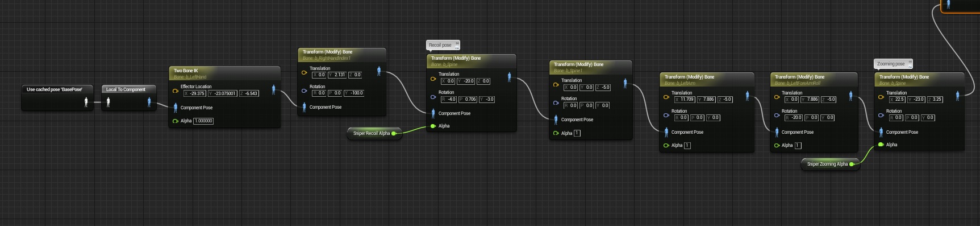The height and width of the screenshot is (226, 980).
Task: Click Two Bone IK Alpha value field
Action: point(203,121)
